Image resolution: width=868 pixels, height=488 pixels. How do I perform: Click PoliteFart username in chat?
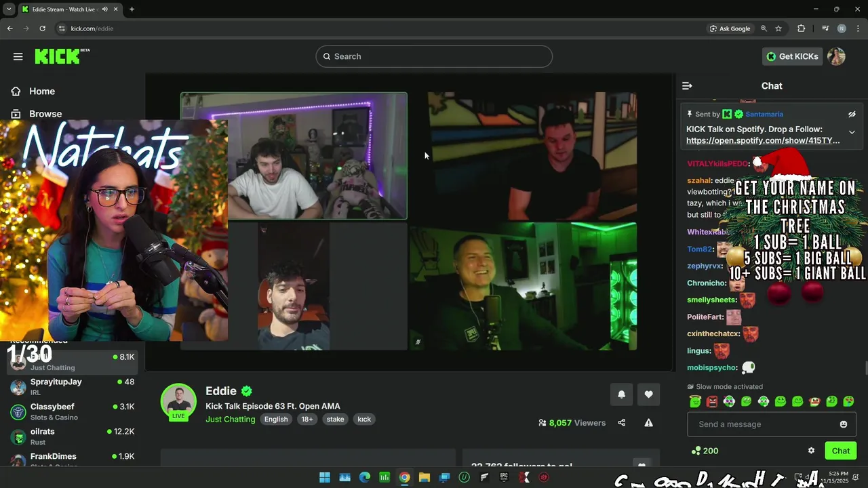705,317
